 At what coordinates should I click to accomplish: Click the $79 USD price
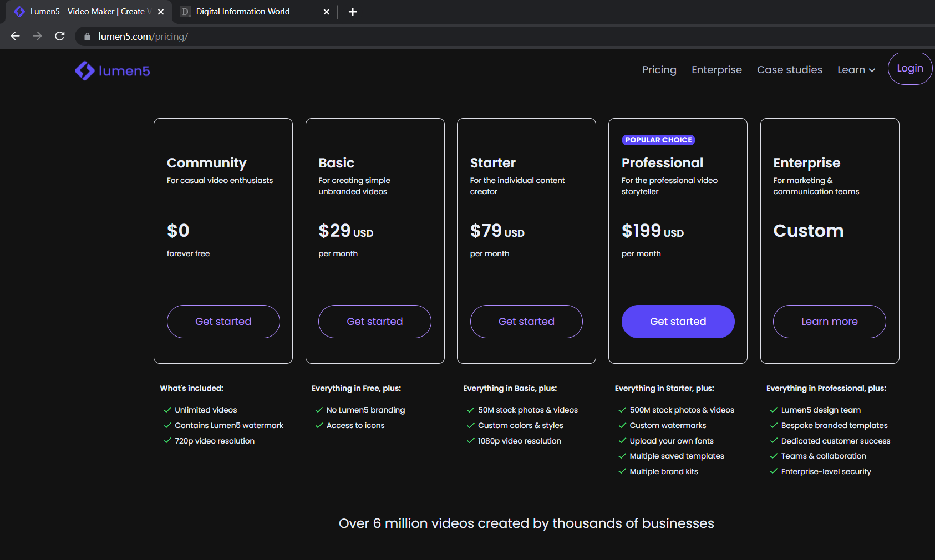[497, 231]
